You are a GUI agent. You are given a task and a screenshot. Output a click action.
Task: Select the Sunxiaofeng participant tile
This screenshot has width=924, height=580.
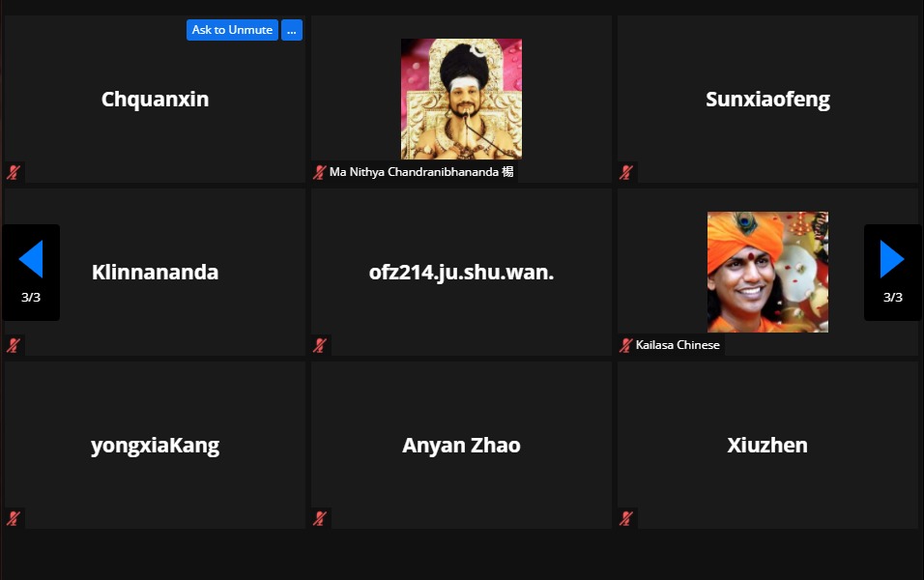coord(767,100)
